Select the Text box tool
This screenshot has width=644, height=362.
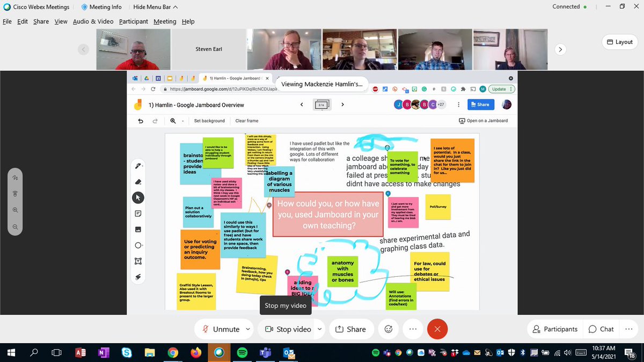[138, 261]
